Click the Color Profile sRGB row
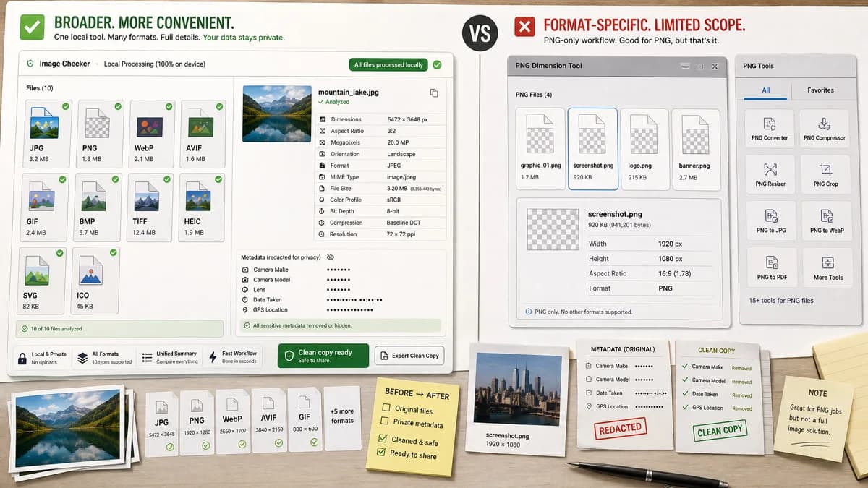The image size is (868, 488). pyautogui.click(x=380, y=200)
